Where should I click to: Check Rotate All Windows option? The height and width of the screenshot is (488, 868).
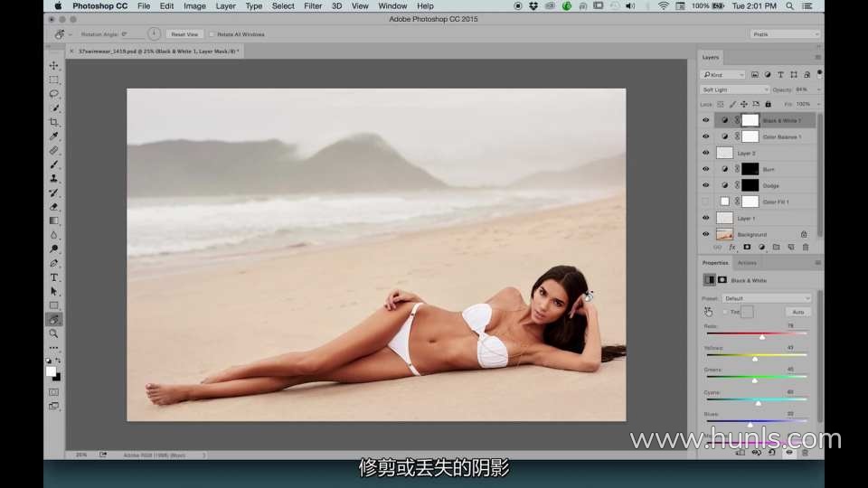pyautogui.click(x=212, y=34)
